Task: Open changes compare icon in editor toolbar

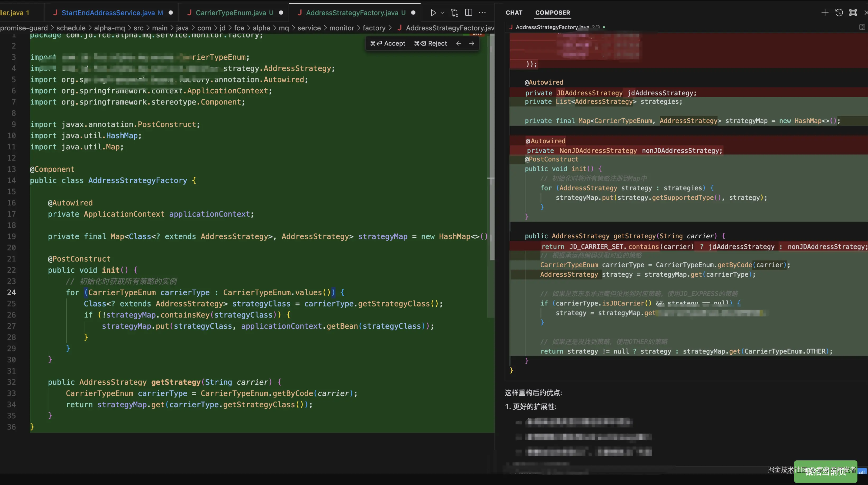Action: 455,12
